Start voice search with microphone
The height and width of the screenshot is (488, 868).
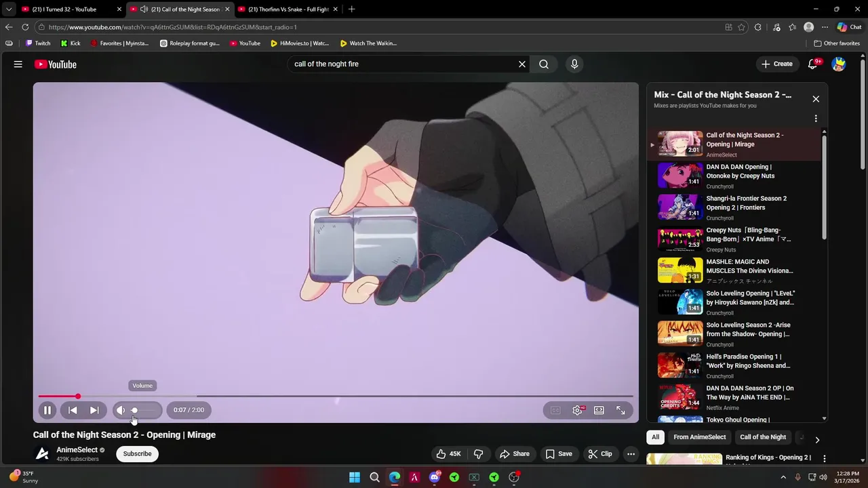(574, 64)
